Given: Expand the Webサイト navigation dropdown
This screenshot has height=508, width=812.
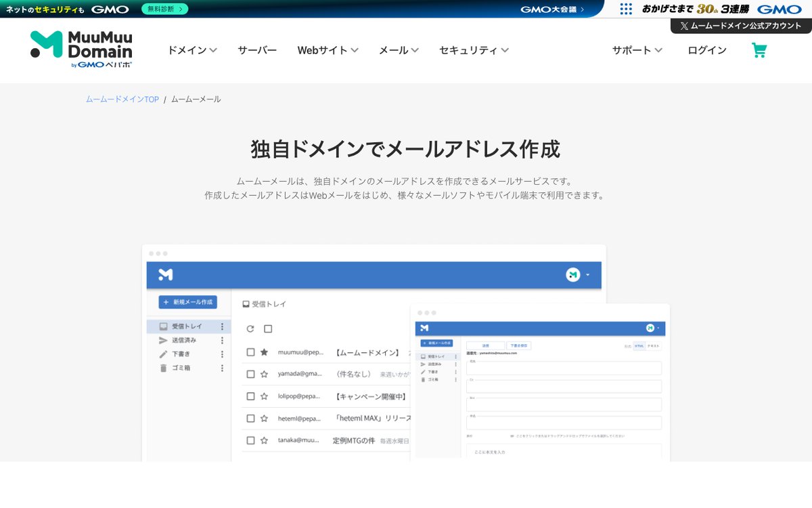Looking at the screenshot, I should pos(328,50).
